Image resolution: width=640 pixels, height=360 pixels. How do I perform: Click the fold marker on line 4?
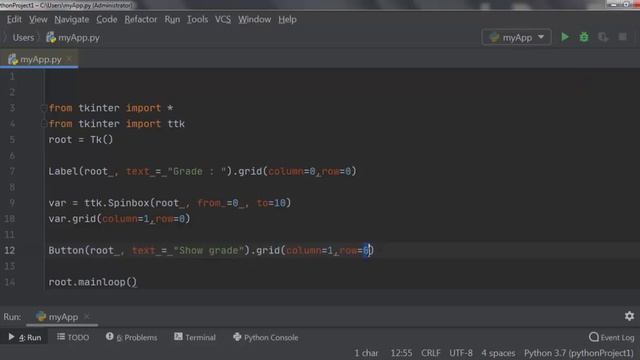point(43,123)
